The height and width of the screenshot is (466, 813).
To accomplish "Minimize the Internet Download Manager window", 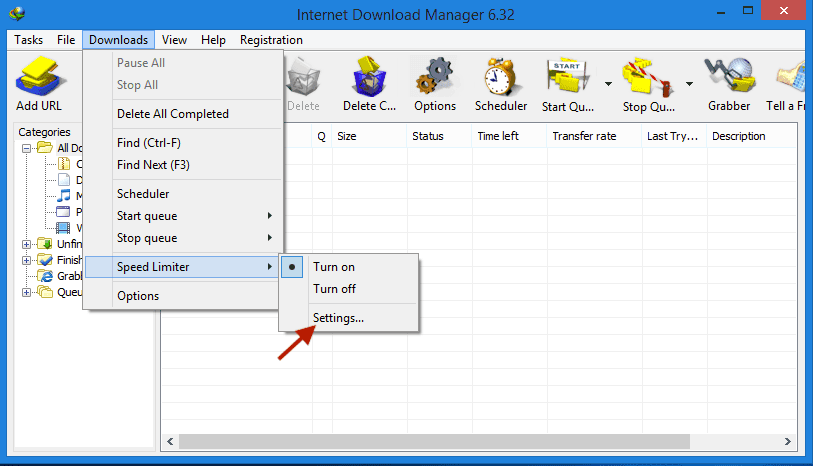I will click(x=721, y=11).
